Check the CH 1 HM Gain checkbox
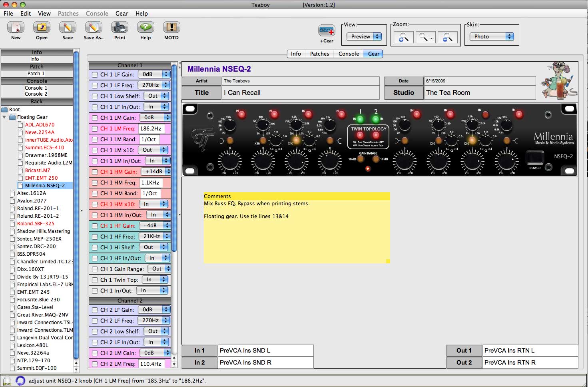The width and height of the screenshot is (588, 387). 95,172
